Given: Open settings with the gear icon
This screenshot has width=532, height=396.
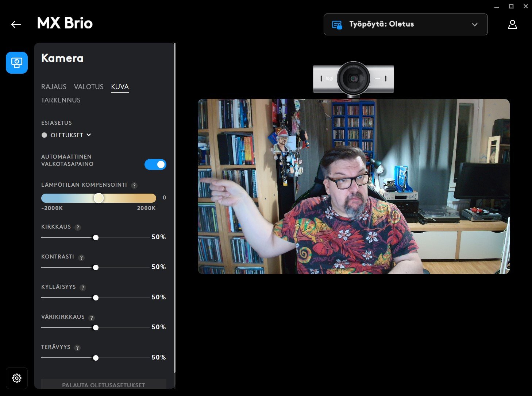Looking at the screenshot, I should 17,378.
